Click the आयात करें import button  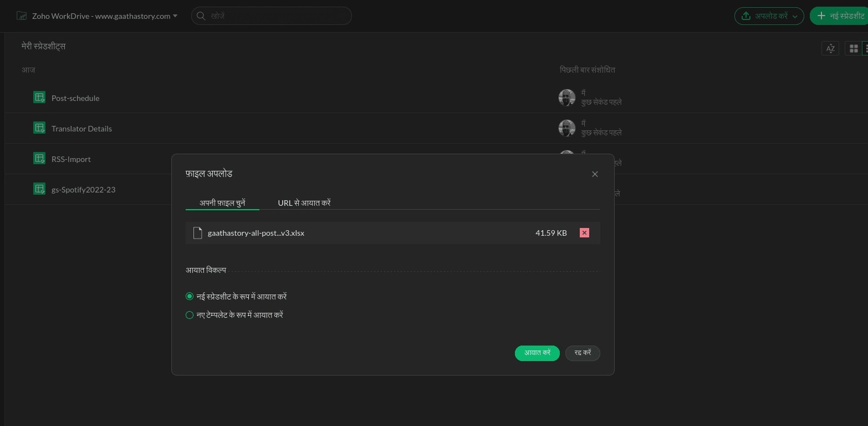pos(537,353)
